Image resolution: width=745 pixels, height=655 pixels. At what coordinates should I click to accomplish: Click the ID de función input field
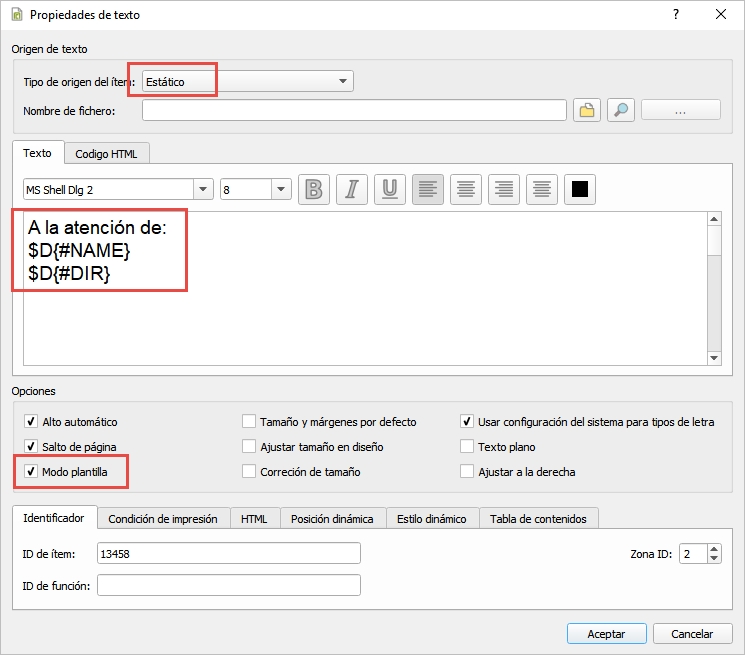tap(228, 585)
